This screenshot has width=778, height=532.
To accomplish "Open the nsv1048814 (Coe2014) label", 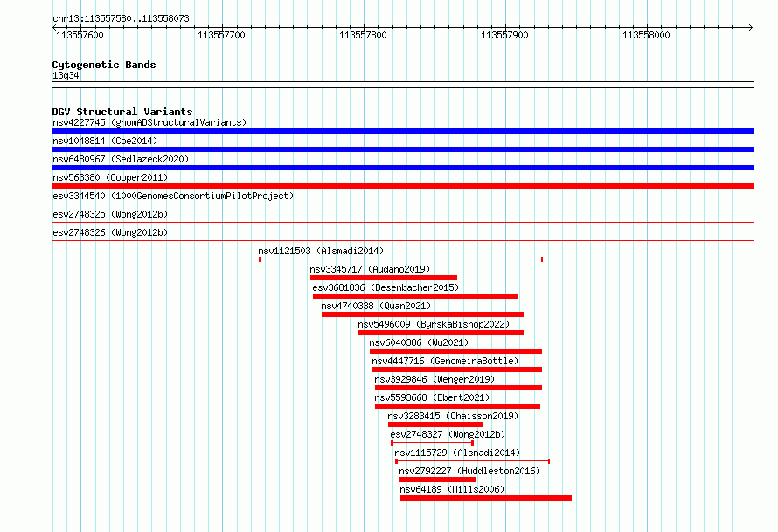I will click(105, 141).
